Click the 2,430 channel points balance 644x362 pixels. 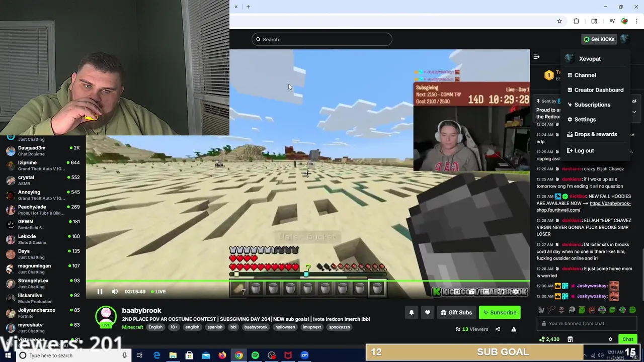[549, 339]
